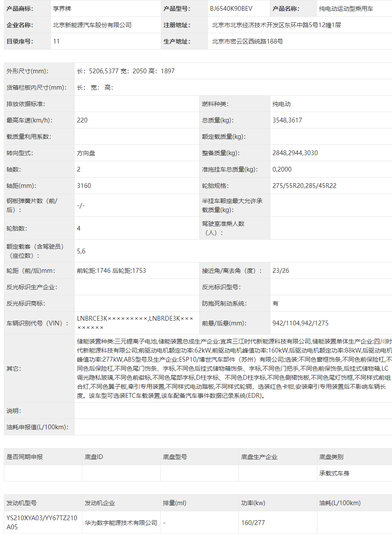Select rated passengers value 5,6
Viewport: 392px width, 534px height.
(x=81, y=251)
